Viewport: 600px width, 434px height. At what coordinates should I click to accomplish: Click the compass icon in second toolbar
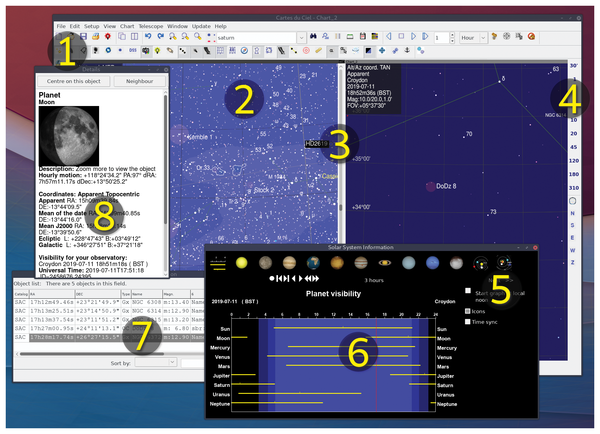point(245,51)
